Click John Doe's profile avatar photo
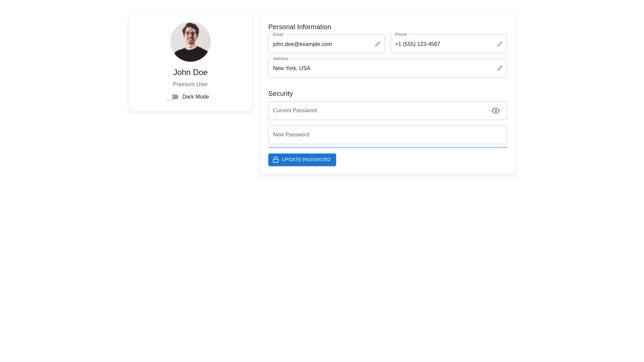644x362 pixels. (190, 42)
